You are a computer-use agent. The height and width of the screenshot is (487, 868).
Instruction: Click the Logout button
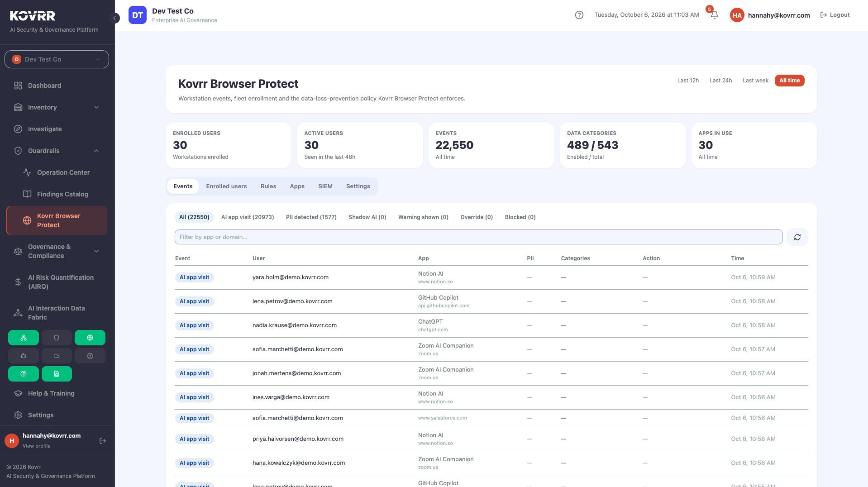click(835, 15)
